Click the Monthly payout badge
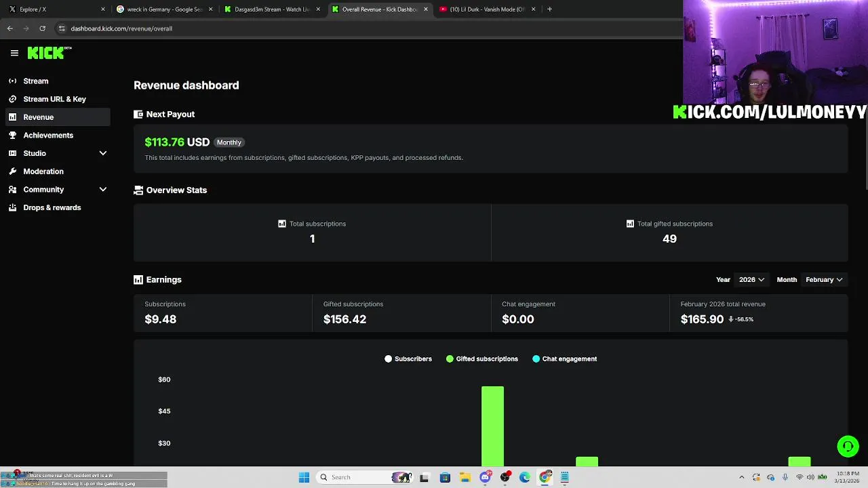Screen dimensions: 868x488 tap(229, 142)
